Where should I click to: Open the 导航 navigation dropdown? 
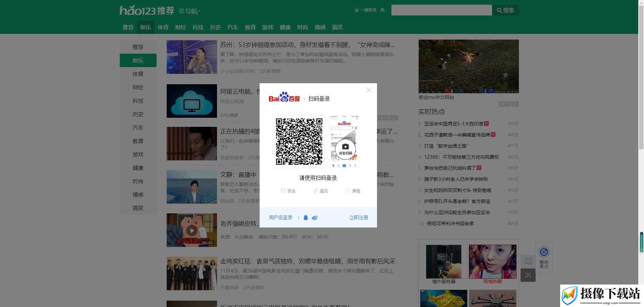pos(190,11)
